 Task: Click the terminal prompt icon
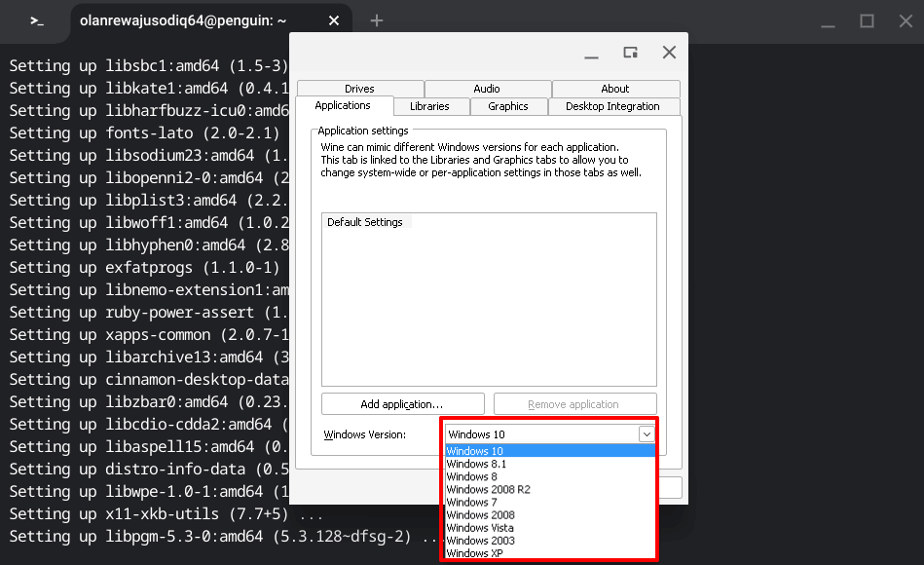tap(37, 21)
